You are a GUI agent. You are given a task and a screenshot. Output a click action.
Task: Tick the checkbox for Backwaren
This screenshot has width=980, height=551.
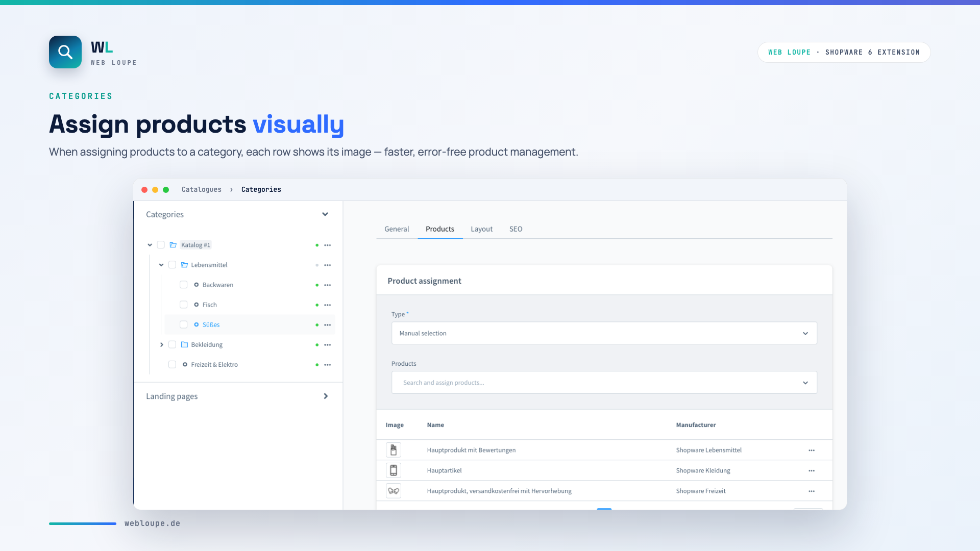(183, 285)
